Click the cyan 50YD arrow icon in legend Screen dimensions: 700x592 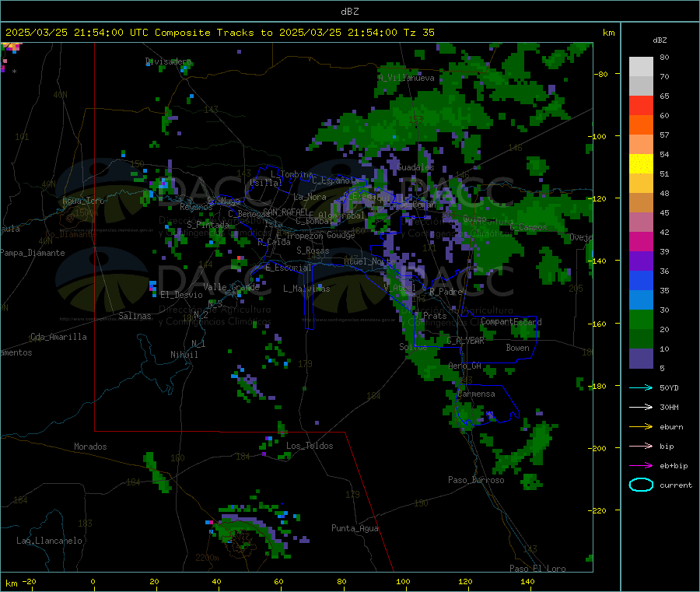point(641,387)
